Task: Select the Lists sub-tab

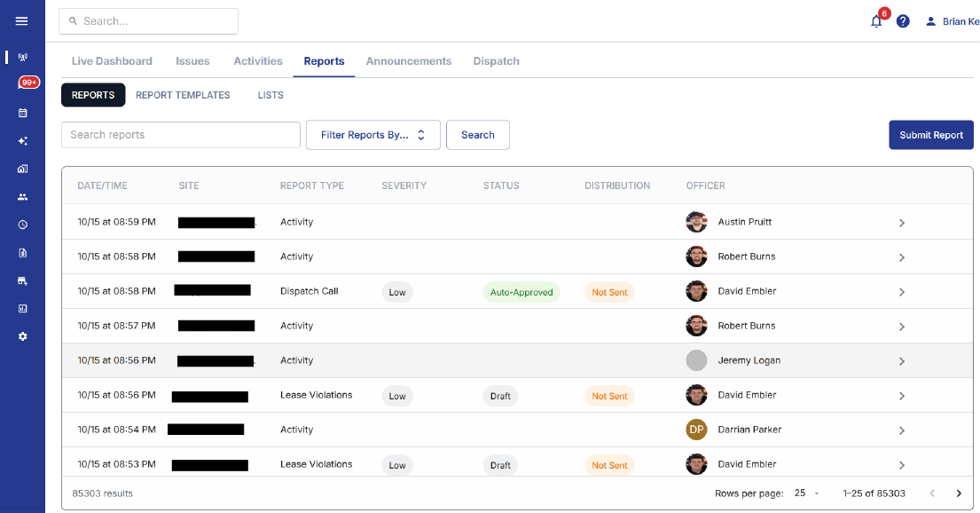Action: (270, 95)
